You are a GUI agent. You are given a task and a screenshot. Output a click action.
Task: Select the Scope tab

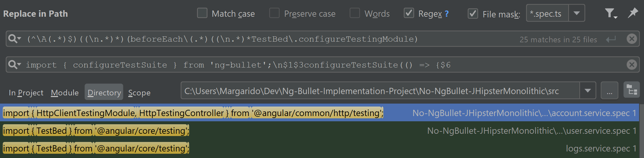click(139, 93)
